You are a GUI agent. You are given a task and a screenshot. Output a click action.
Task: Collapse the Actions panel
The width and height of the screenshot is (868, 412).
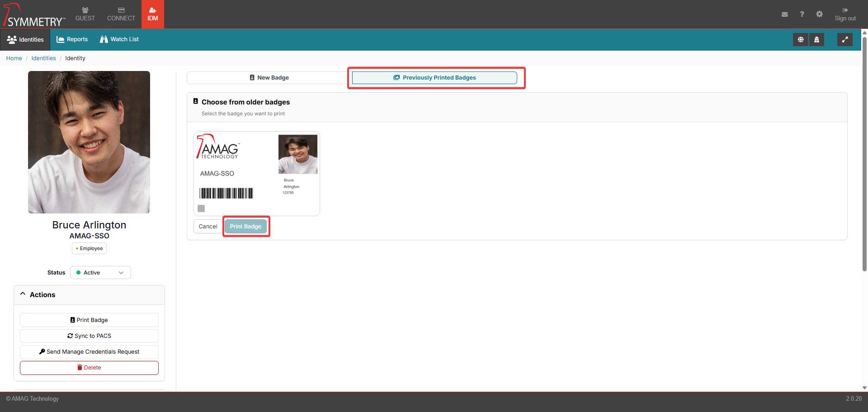point(23,294)
